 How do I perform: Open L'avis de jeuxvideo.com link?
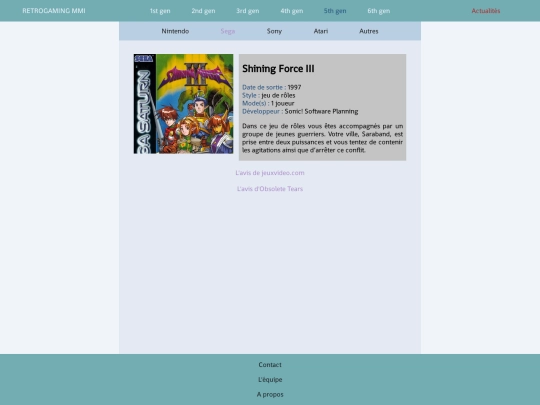pyautogui.click(x=270, y=173)
